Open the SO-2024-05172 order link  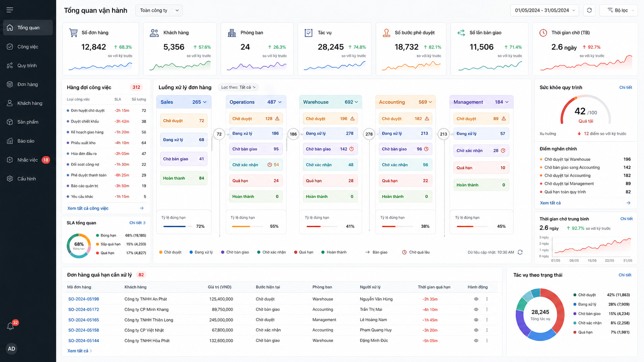pos(84,309)
